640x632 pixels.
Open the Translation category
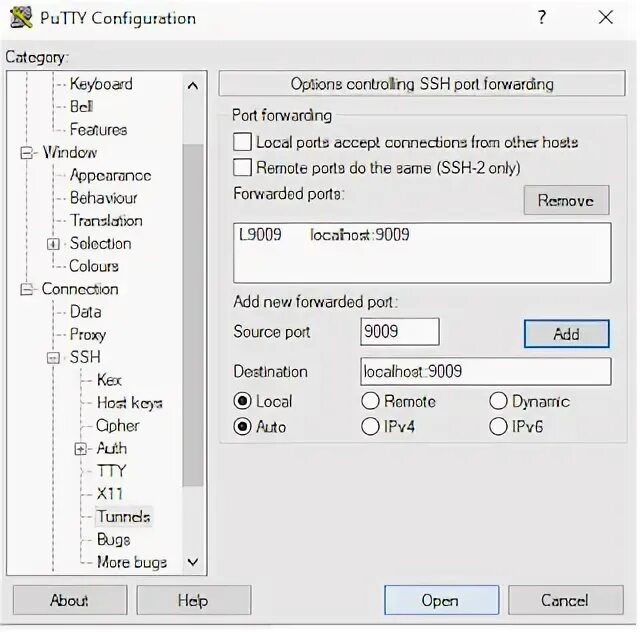point(106,220)
